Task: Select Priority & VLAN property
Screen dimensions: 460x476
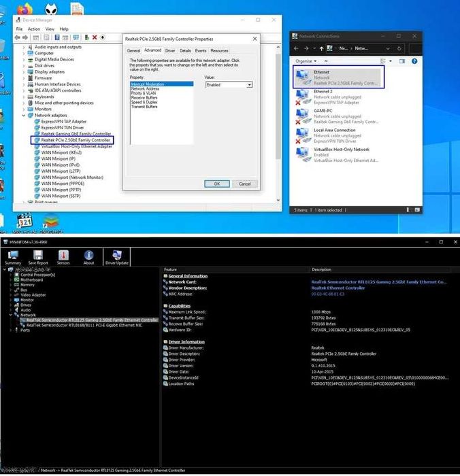Action: point(144,93)
